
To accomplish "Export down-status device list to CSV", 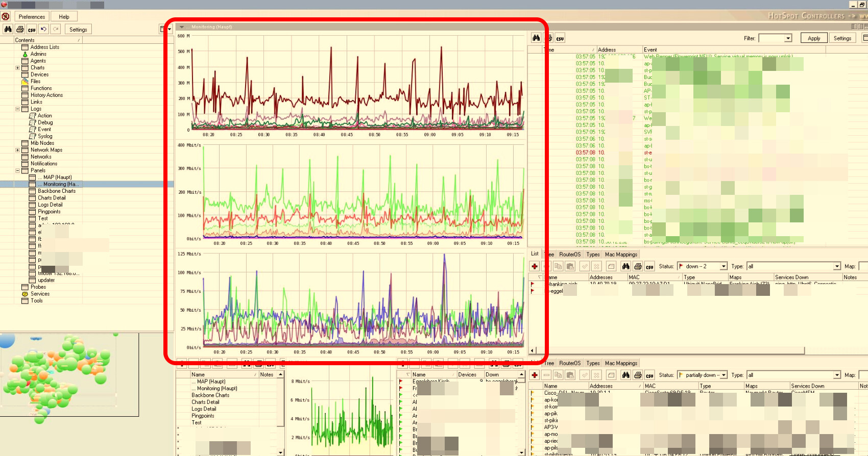I will tap(649, 266).
